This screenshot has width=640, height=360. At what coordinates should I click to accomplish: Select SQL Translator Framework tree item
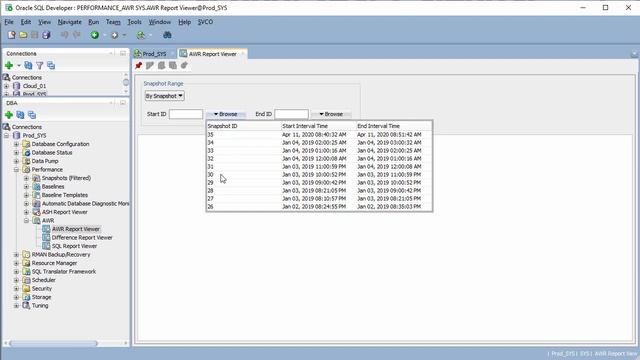tap(64, 272)
